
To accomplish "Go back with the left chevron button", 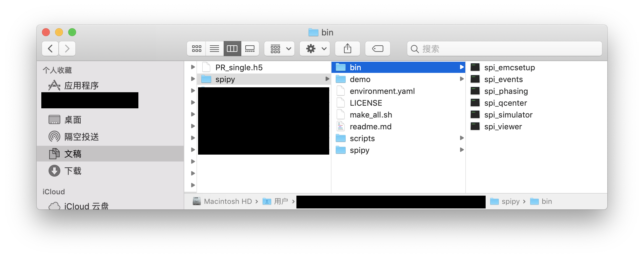I will [x=50, y=49].
